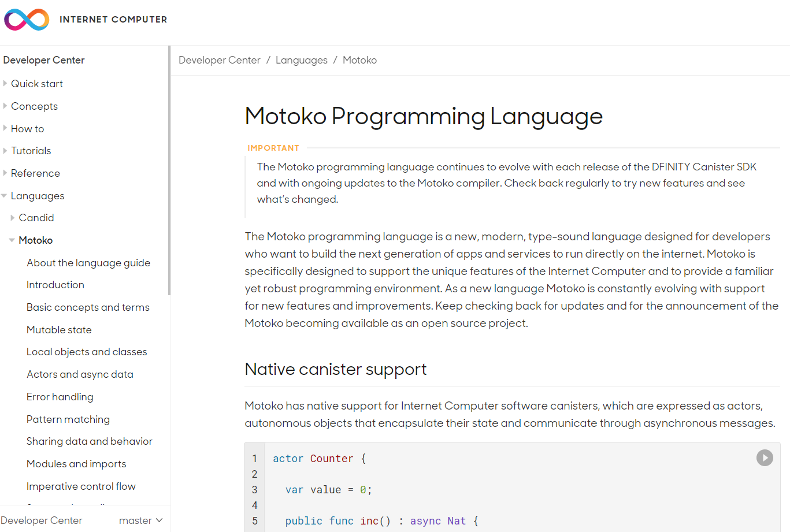Image resolution: width=790 pixels, height=532 pixels.
Task: Open Actors and async data page
Action: coord(80,374)
